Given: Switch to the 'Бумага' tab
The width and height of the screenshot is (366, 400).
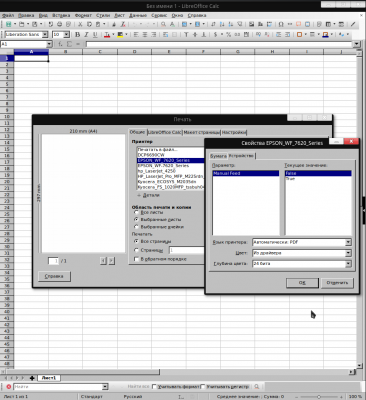Looking at the screenshot, I should tap(218, 156).
